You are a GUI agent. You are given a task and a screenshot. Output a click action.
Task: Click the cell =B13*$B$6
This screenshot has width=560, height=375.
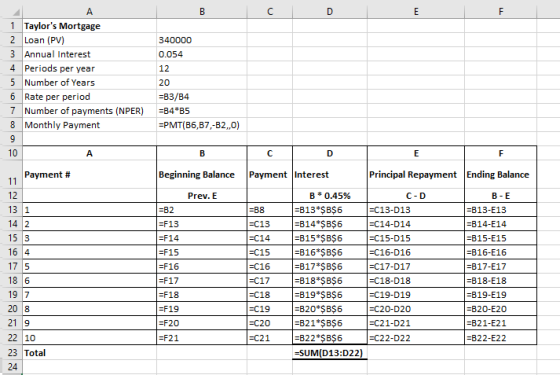click(330, 210)
